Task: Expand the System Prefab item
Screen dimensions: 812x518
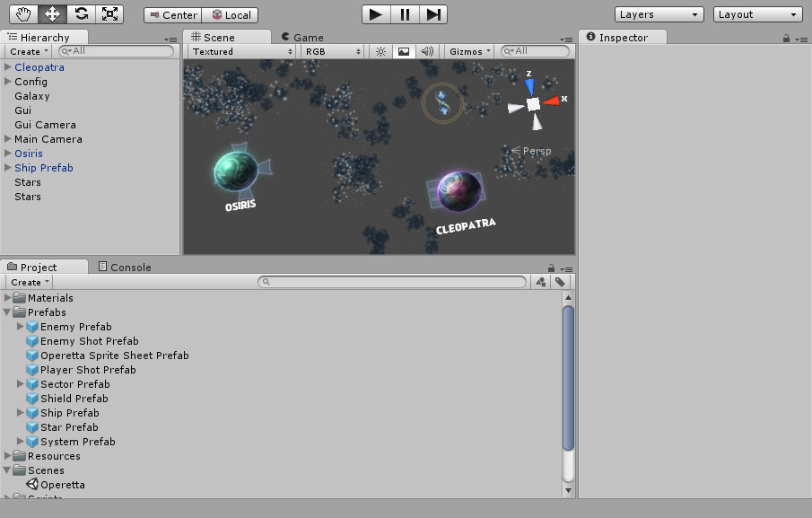Action: (x=21, y=442)
